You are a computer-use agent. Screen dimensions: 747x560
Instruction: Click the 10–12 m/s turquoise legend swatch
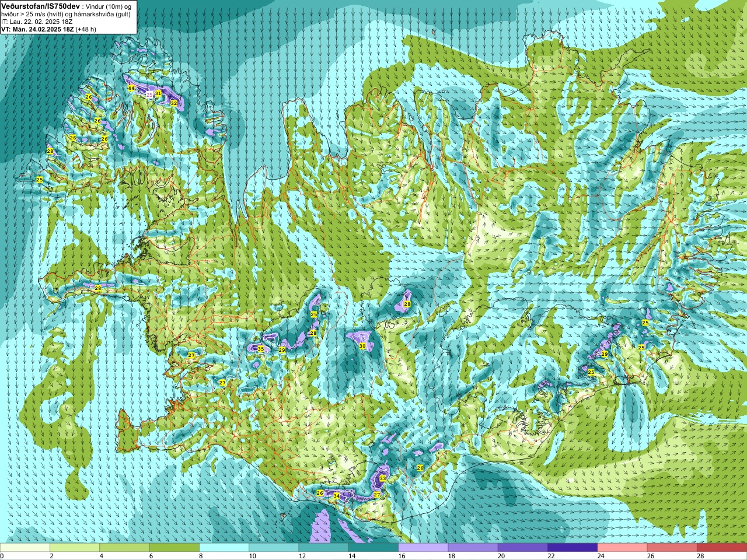pyautogui.click(x=274, y=548)
